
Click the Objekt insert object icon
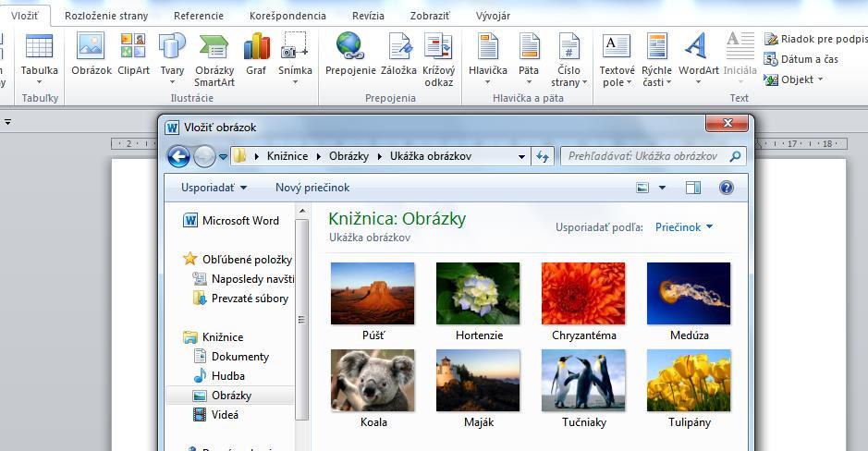coord(771,79)
